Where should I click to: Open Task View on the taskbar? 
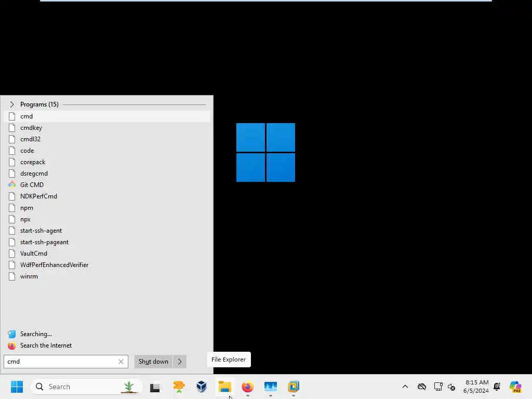coord(155,387)
